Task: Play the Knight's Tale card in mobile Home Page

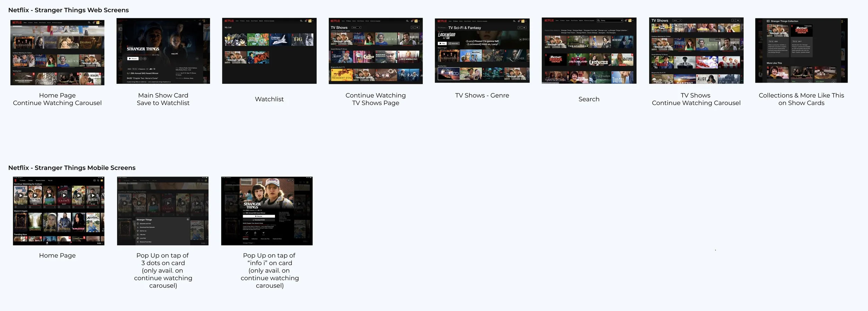Action: [21, 195]
